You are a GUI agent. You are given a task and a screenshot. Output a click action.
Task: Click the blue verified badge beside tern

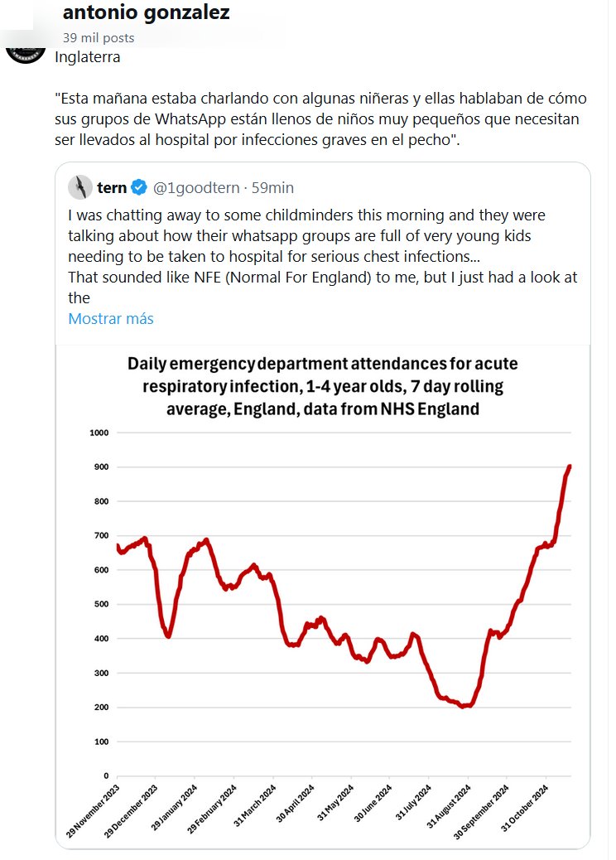point(138,188)
